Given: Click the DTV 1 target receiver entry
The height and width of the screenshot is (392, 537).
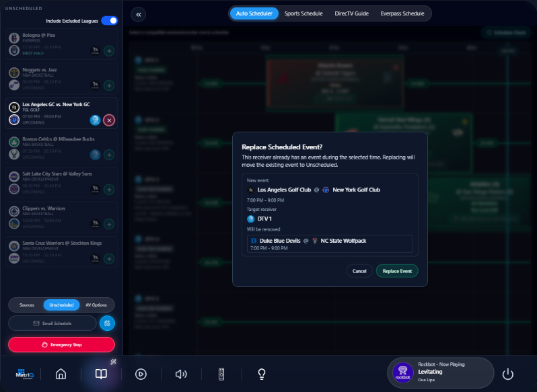Looking at the screenshot, I should point(259,219).
